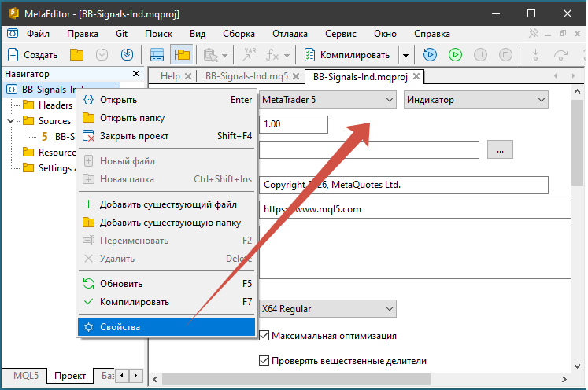Click the ... browse button
Screen dimensions: 588x390
(x=500, y=150)
